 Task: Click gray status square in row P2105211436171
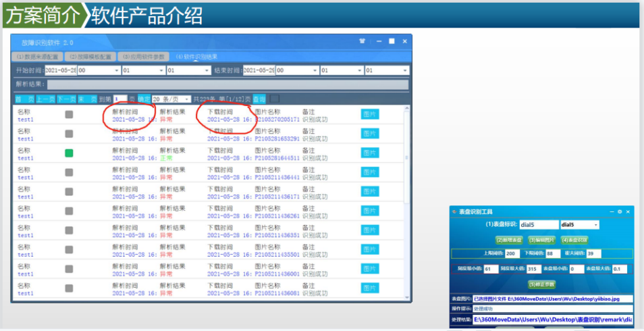(69, 192)
